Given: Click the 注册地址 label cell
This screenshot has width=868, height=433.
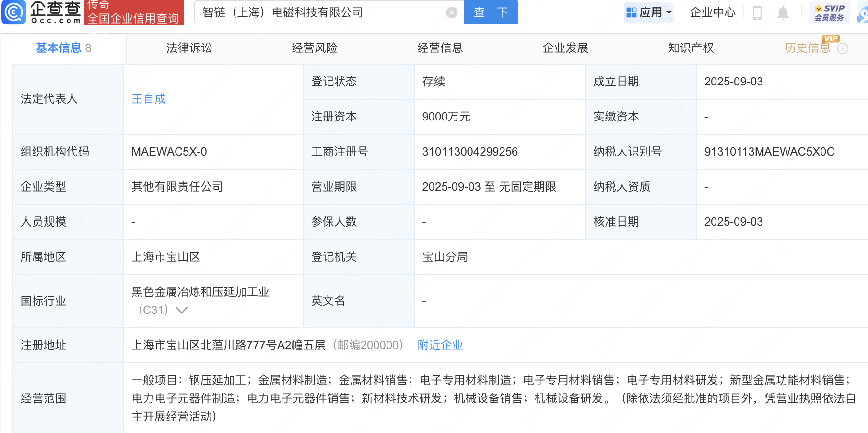Looking at the screenshot, I should coord(68,345).
